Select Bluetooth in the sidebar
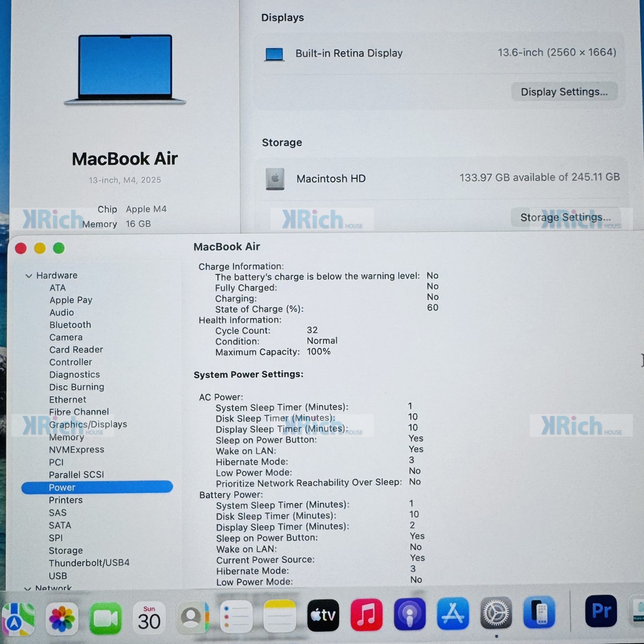The height and width of the screenshot is (644, 644). coord(70,325)
